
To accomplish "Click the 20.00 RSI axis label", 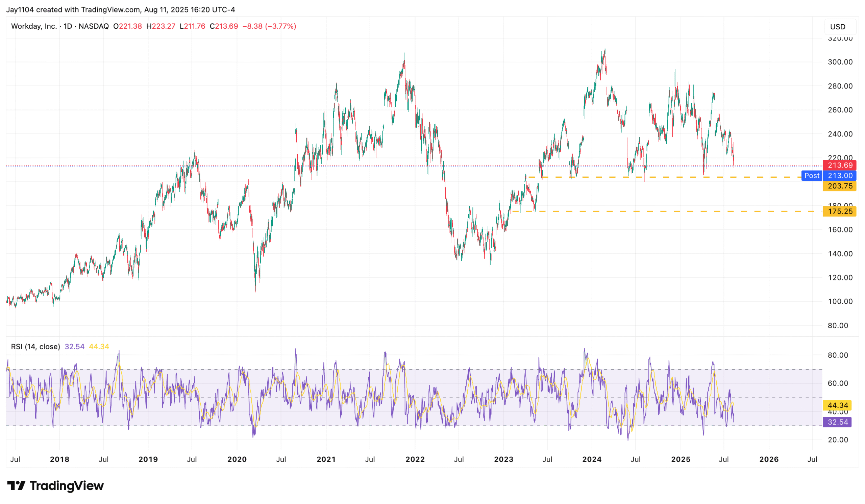I will [838, 440].
